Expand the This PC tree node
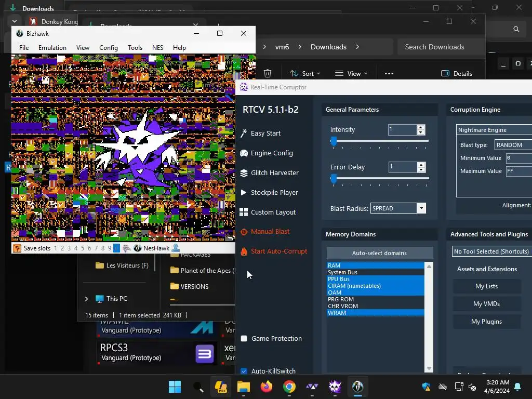Image resolution: width=532 pixels, height=399 pixels. [x=86, y=299]
